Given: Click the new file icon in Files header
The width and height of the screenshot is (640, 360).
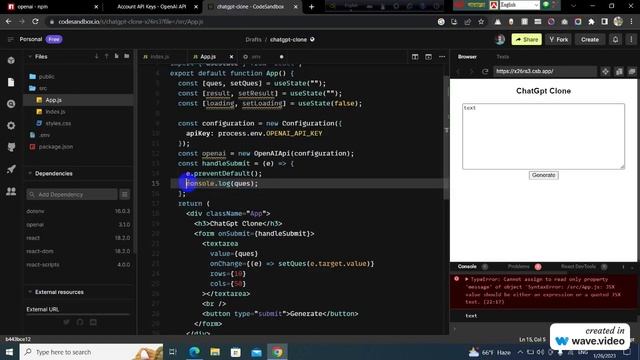Looking at the screenshot, I should pos(116,56).
